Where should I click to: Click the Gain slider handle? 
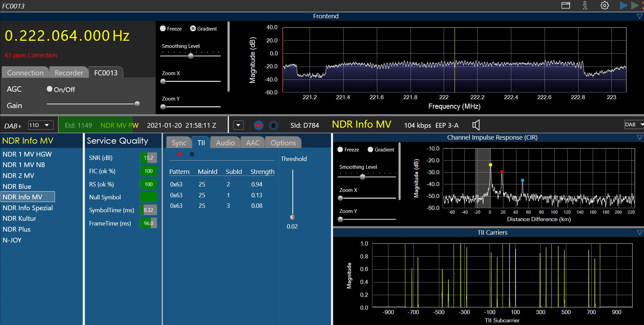tap(137, 104)
